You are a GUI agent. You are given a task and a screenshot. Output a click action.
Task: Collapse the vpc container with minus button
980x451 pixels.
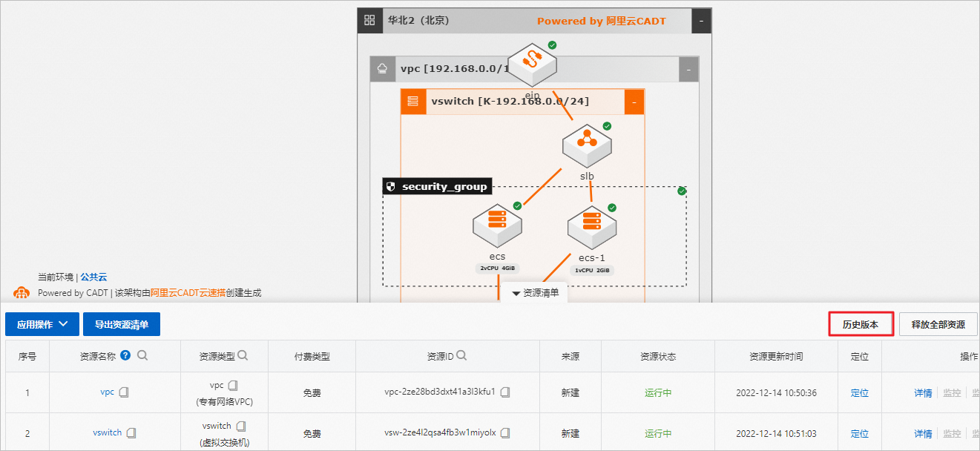click(688, 70)
